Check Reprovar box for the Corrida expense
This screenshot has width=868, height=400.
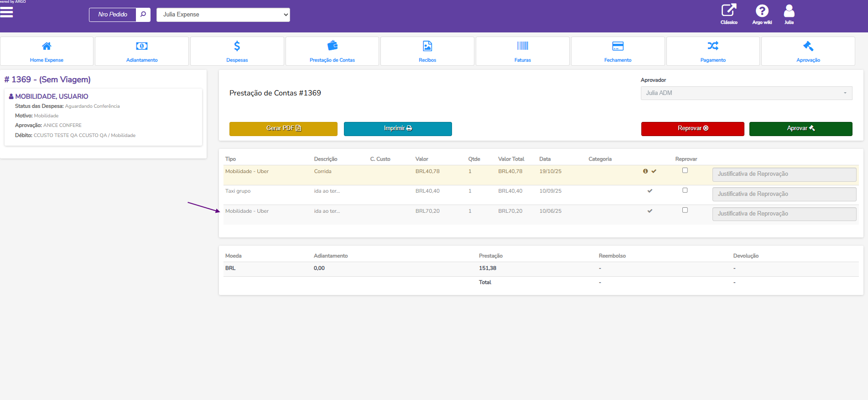point(685,170)
